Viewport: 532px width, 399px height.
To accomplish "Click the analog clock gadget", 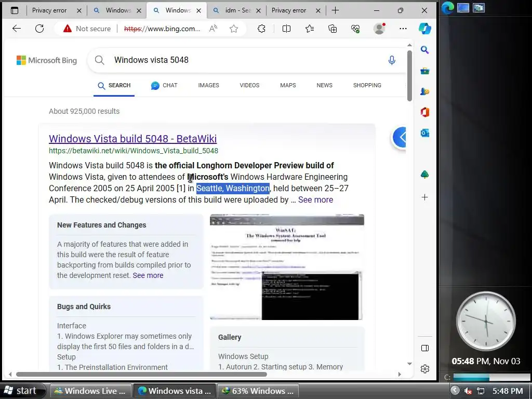I will [x=486, y=321].
